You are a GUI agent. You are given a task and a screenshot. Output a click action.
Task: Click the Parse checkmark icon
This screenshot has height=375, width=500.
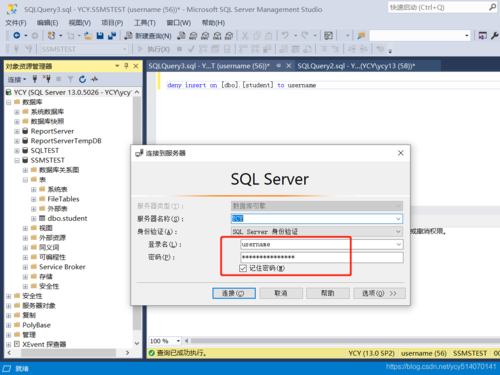pos(191,49)
